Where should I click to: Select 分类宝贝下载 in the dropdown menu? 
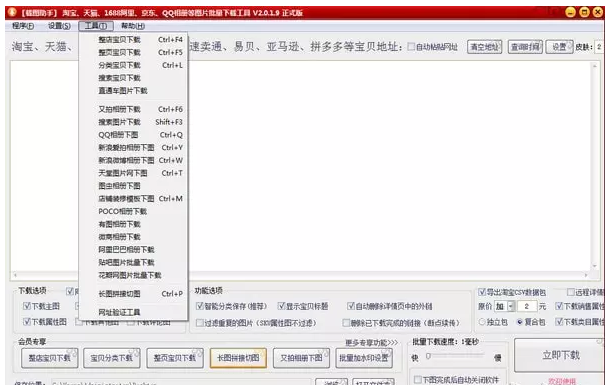coord(133,65)
